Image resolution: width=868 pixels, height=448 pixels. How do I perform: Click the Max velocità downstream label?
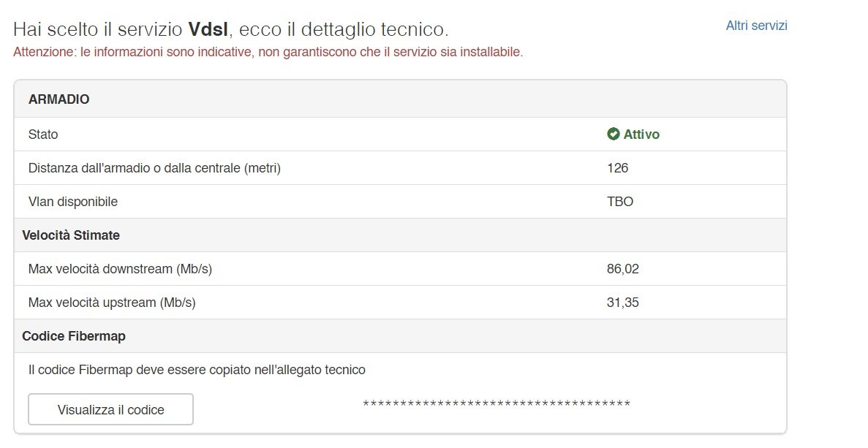click(x=120, y=269)
